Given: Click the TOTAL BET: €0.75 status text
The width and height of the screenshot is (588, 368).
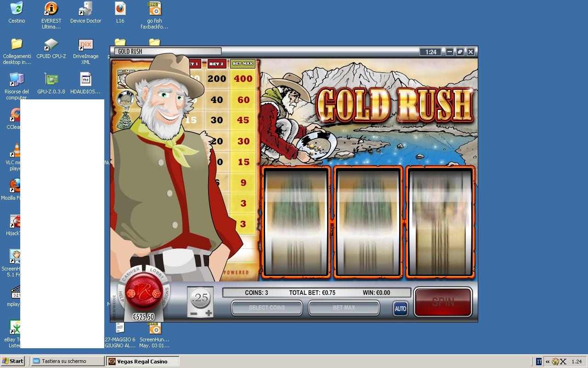Looking at the screenshot, I should (312, 293).
